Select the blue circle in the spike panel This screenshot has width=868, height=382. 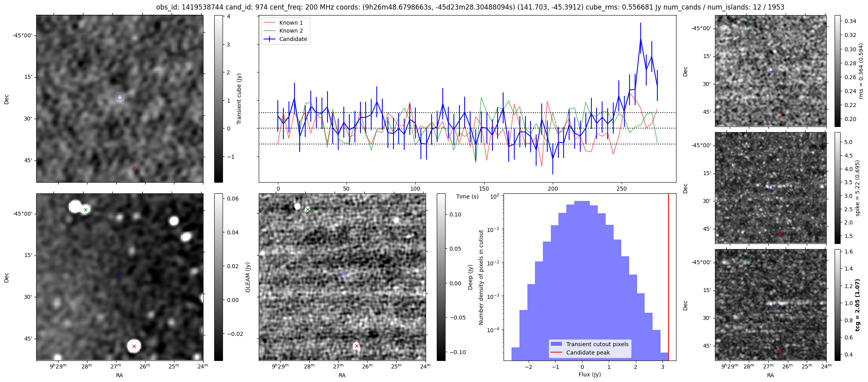[771, 187]
